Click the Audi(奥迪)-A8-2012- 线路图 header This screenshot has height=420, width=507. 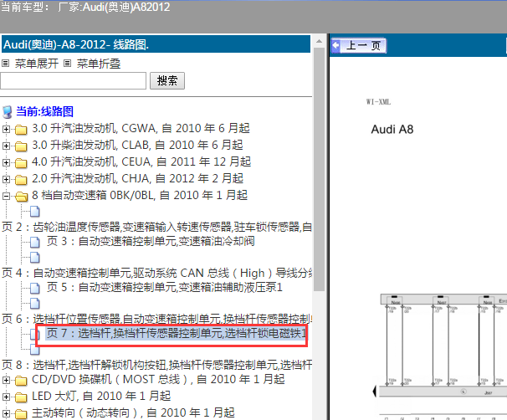pos(156,44)
